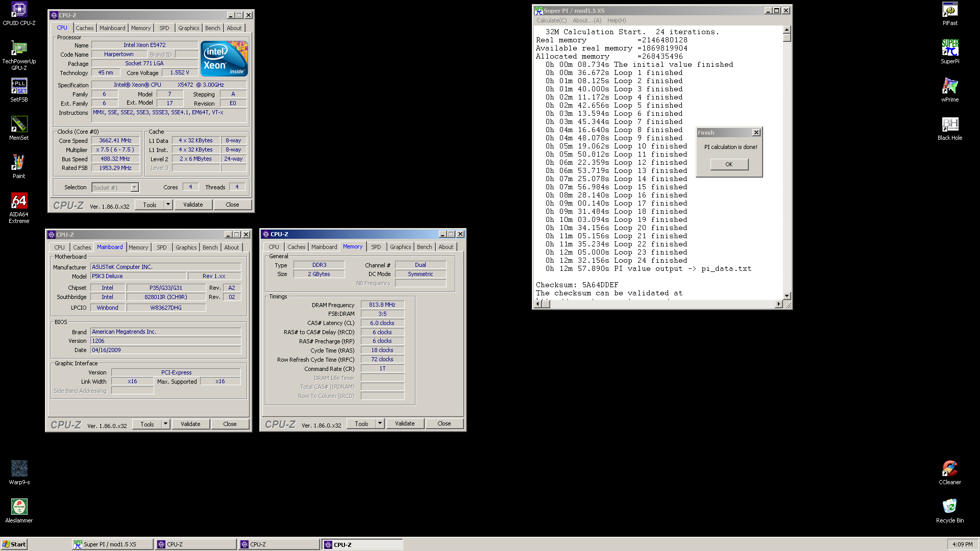The image size is (980, 551).
Task: Select Bench tab in top CPU-Z window
Action: coord(213,28)
